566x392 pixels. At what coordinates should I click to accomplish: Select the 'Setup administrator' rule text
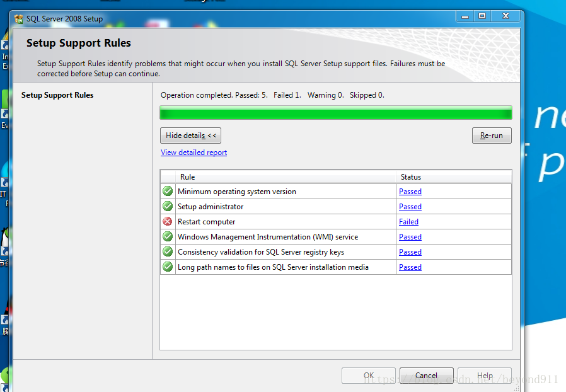coord(211,207)
